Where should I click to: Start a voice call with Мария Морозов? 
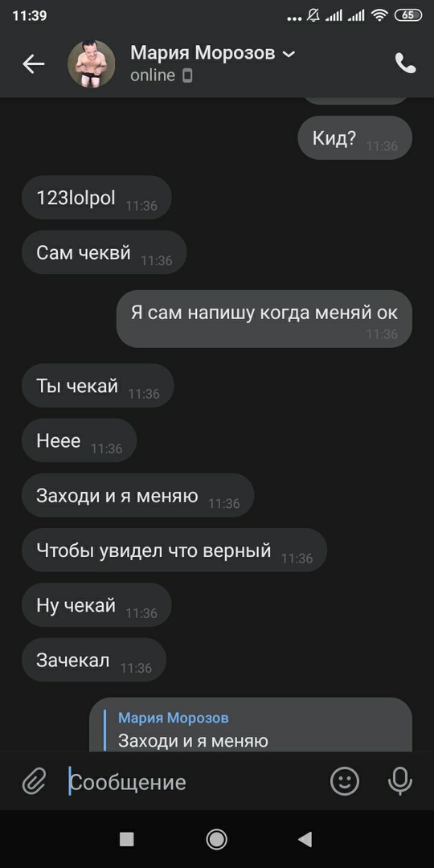(x=405, y=63)
